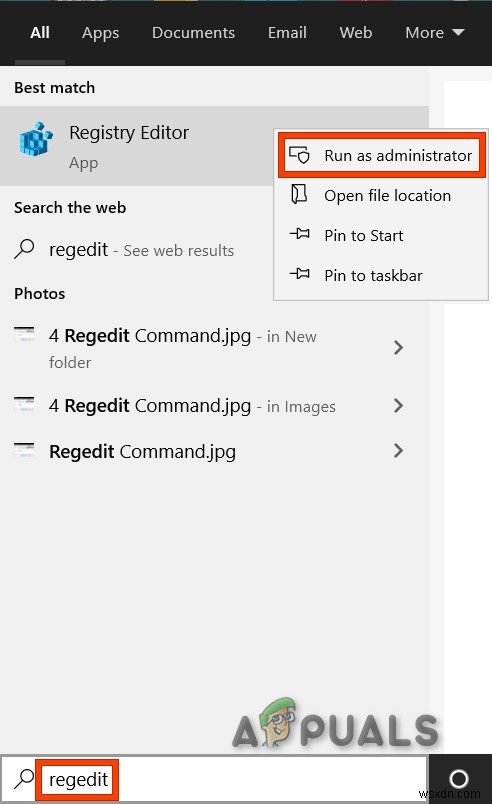Click the search box magnifier icon
The width and height of the screenshot is (492, 804).
[x=24, y=779]
